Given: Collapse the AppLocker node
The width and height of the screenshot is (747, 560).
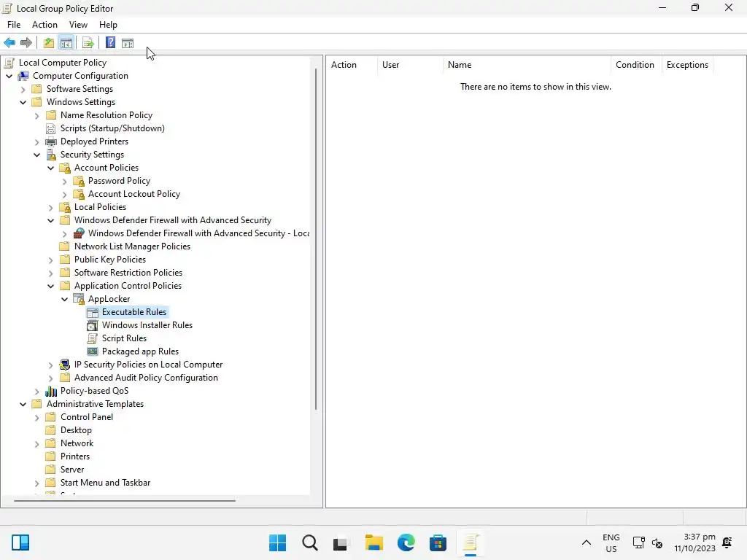Looking at the screenshot, I should coord(64,299).
